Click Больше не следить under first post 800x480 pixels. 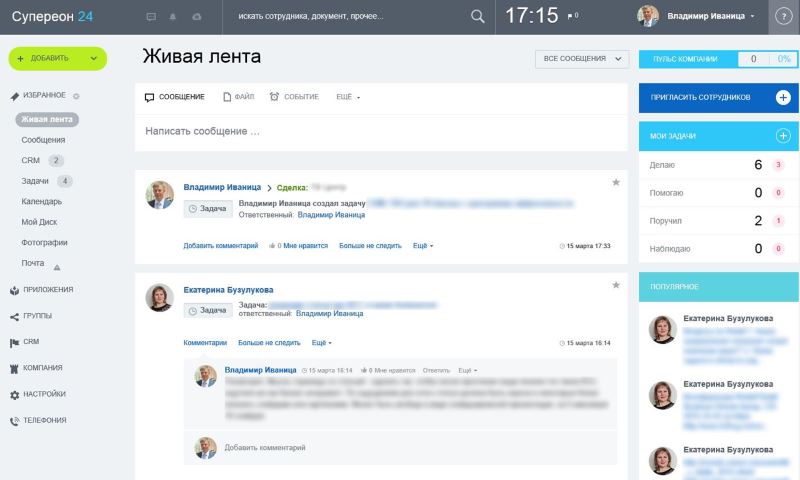tap(370, 246)
